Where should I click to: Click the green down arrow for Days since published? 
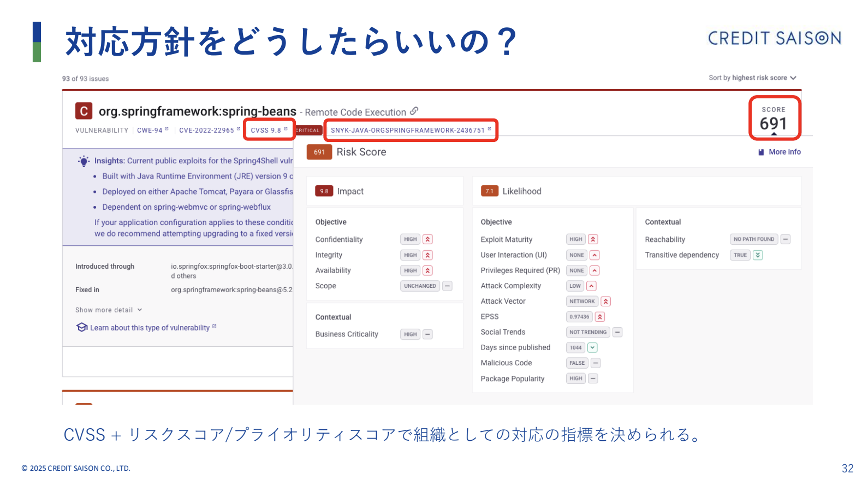(593, 347)
